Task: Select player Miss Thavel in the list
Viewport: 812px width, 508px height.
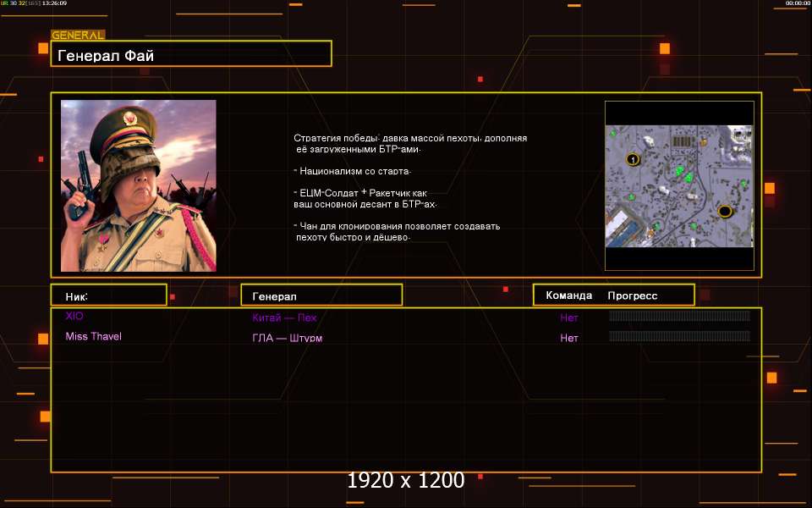Action: [x=94, y=336]
